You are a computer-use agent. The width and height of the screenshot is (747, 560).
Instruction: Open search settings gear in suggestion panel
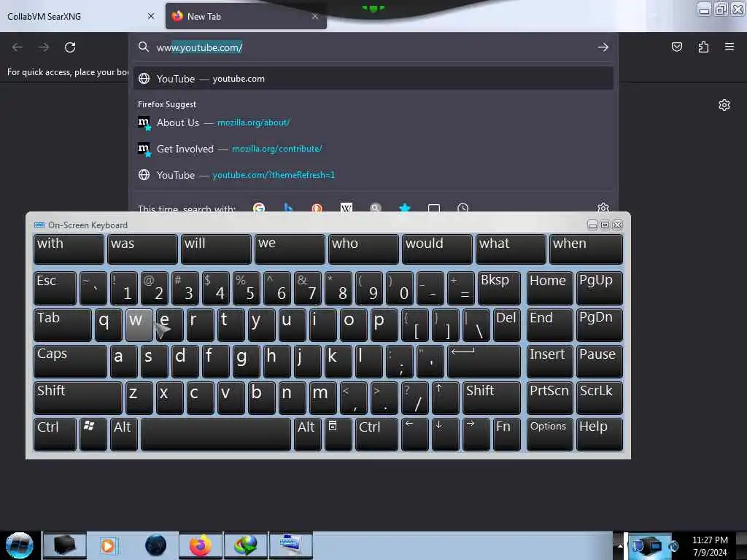click(603, 208)
